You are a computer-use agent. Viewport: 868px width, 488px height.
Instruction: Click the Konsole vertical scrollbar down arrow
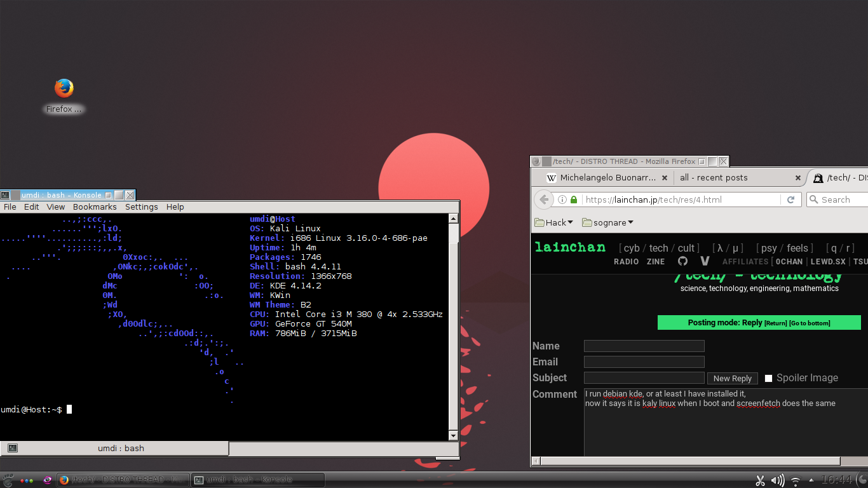coord(453,435)
